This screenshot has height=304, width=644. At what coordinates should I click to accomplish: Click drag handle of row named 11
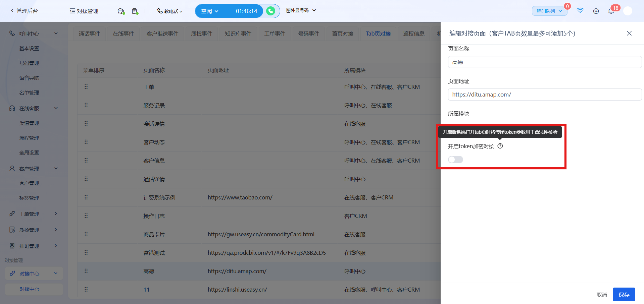click(86, 290)
